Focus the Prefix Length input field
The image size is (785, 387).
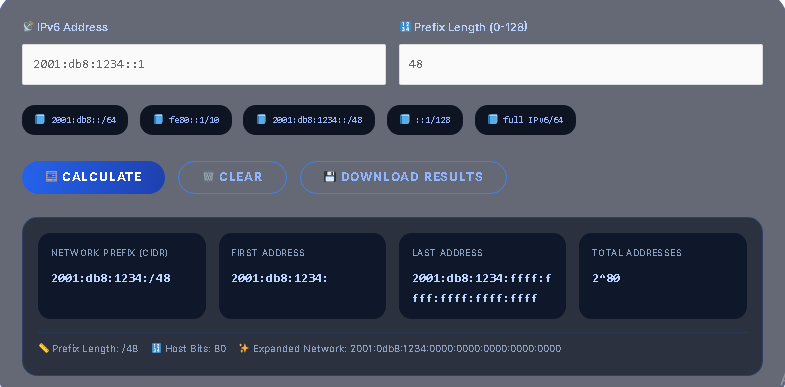pos(581,64)
